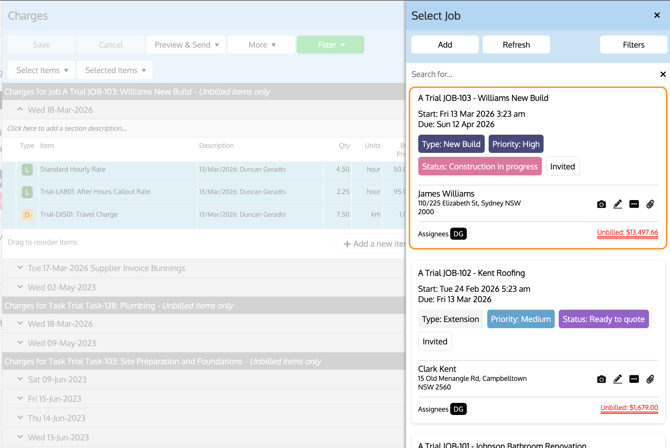Clear the job search field
This screenshot has width=670, height=448.
(662, 74)
